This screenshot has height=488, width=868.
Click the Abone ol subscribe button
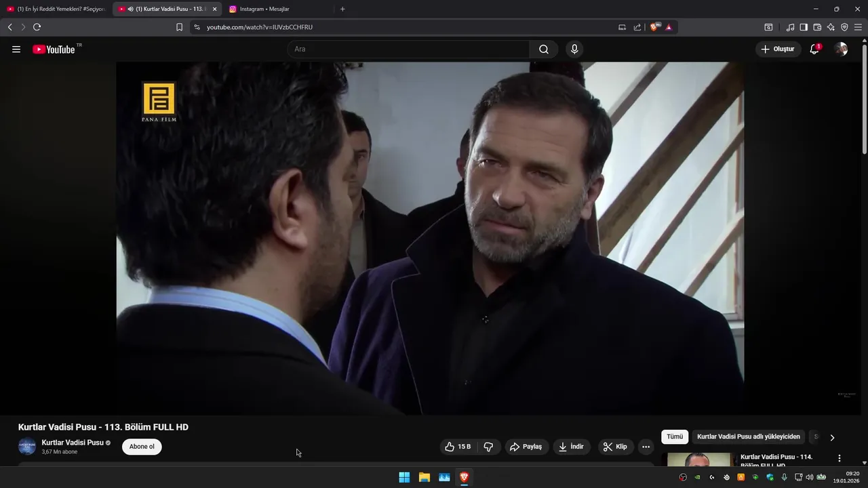pyautogui.click(x=142, y=447)
